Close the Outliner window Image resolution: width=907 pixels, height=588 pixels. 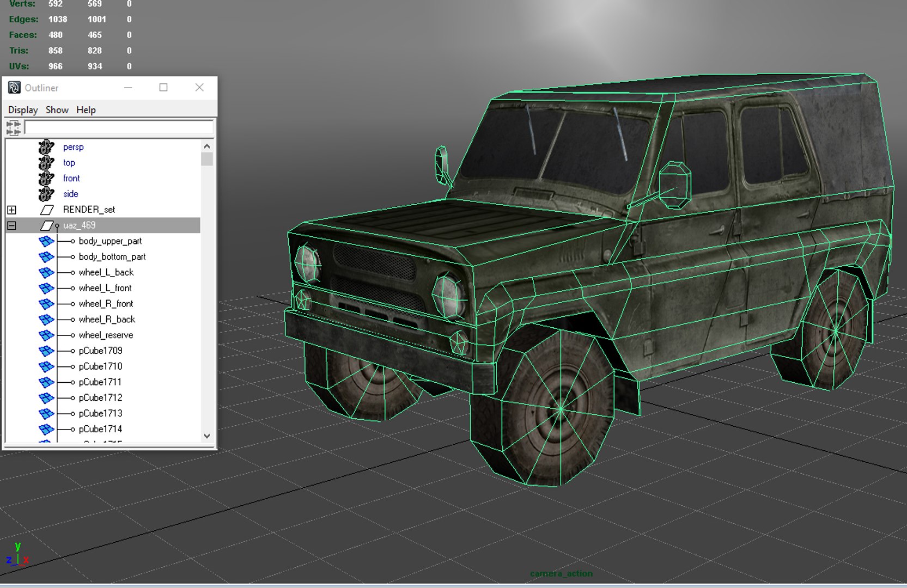199,88
